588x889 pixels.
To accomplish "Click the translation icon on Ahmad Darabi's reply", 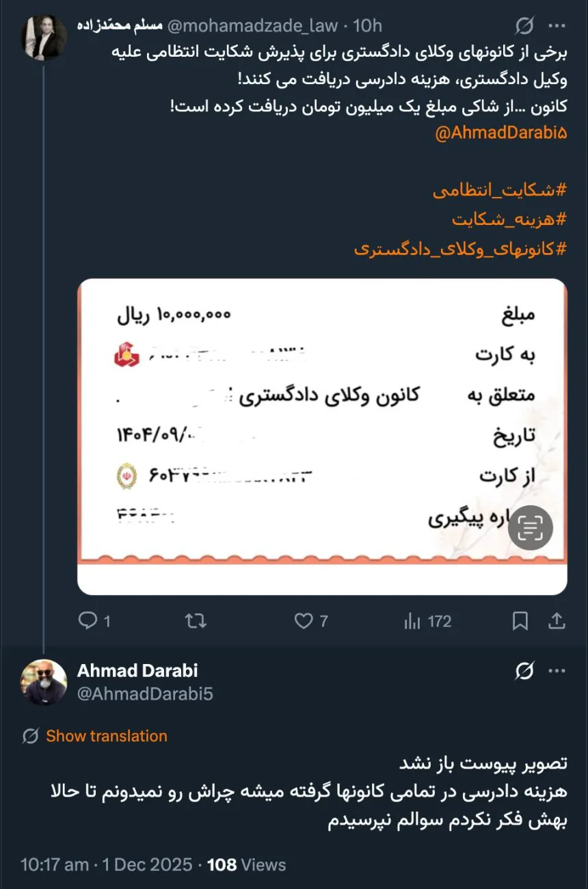I will [27, 737].
